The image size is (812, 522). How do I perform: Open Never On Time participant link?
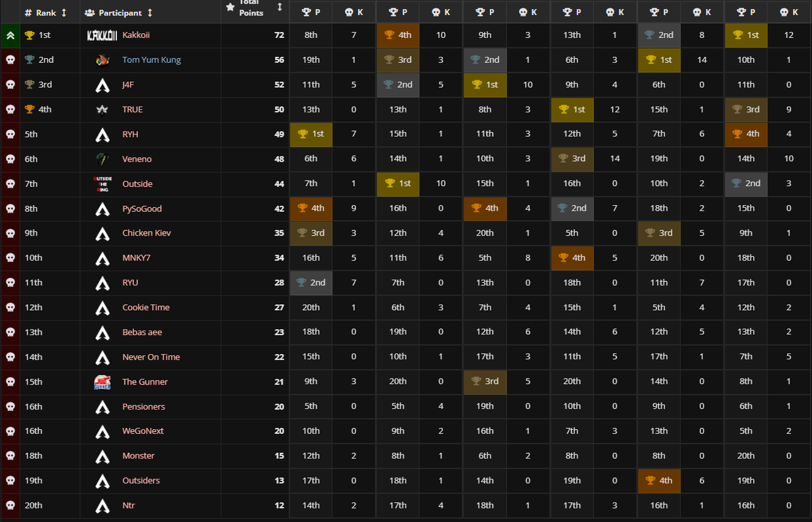pos(152,357)
